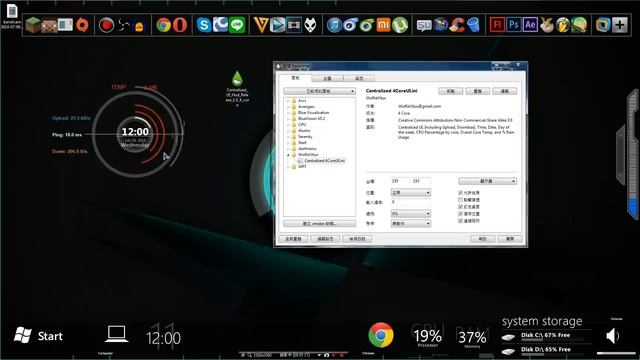Click the Edit button beside the skin title
This screenshot has width=640, height=360.
[504, 91]
